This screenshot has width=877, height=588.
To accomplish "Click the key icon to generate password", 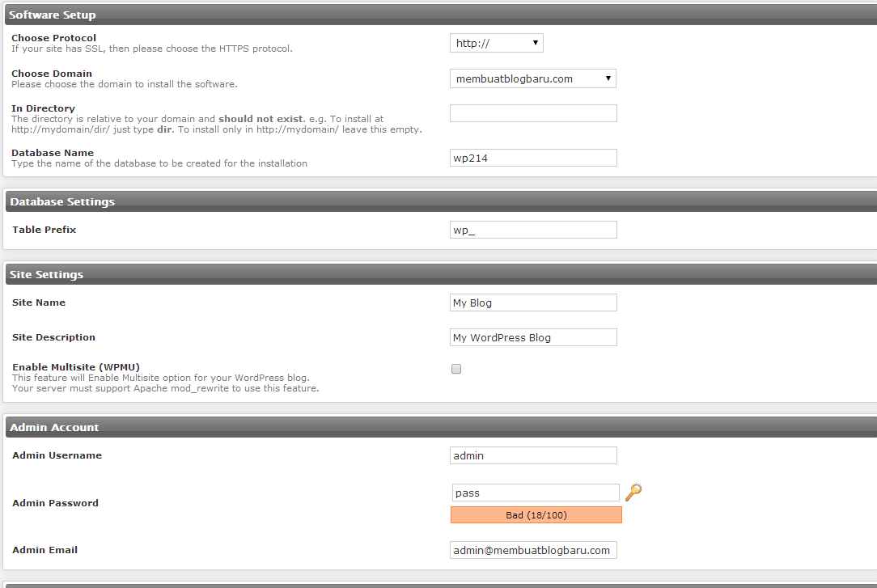I will pyautogui.click(x=633, y=492).
